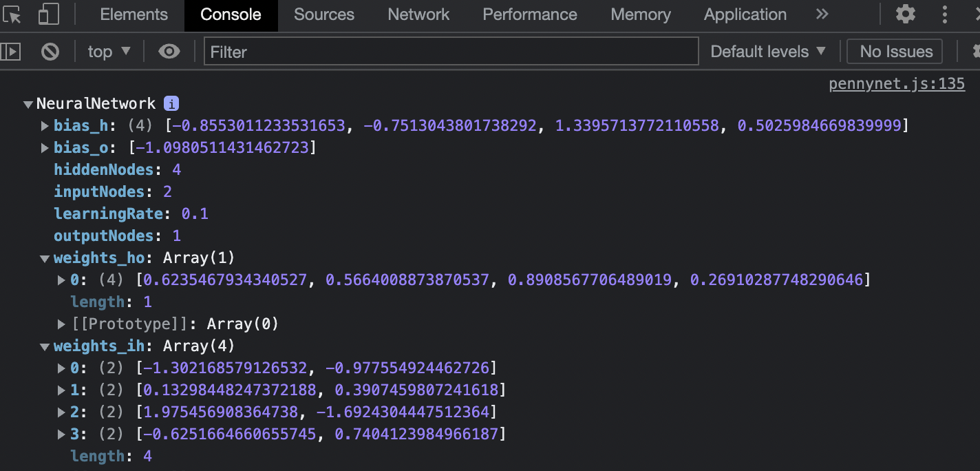980x471 pixels.
Task: Click length: 4 under weights_ih
Action: pyautogui.click(x=111, y=456)
